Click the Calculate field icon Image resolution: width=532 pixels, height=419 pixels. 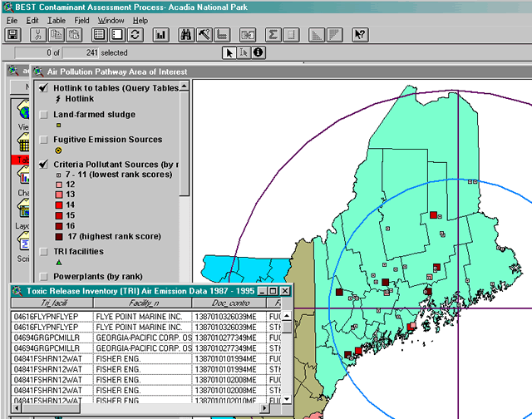(x=291, y=35)
